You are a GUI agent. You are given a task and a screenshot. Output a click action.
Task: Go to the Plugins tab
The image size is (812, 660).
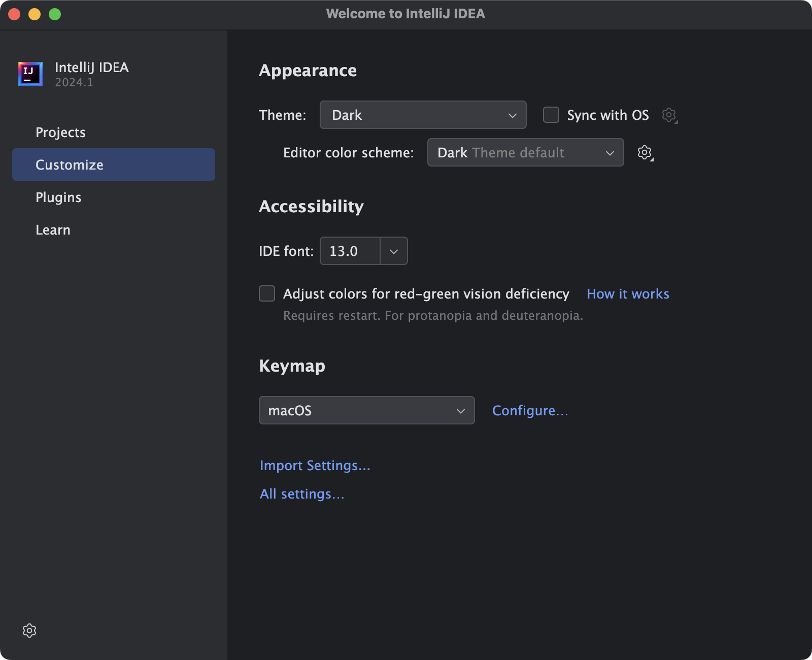pos(114,197)
